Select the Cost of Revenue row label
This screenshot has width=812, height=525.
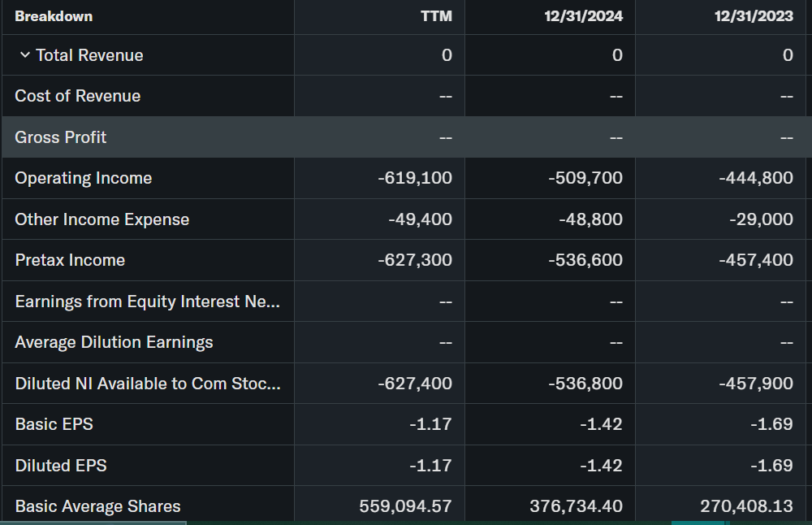pos(78,96)
